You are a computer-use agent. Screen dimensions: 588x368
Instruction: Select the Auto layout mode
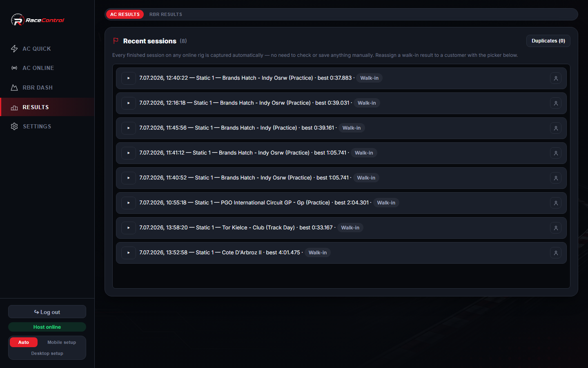[x=24, y=342]
